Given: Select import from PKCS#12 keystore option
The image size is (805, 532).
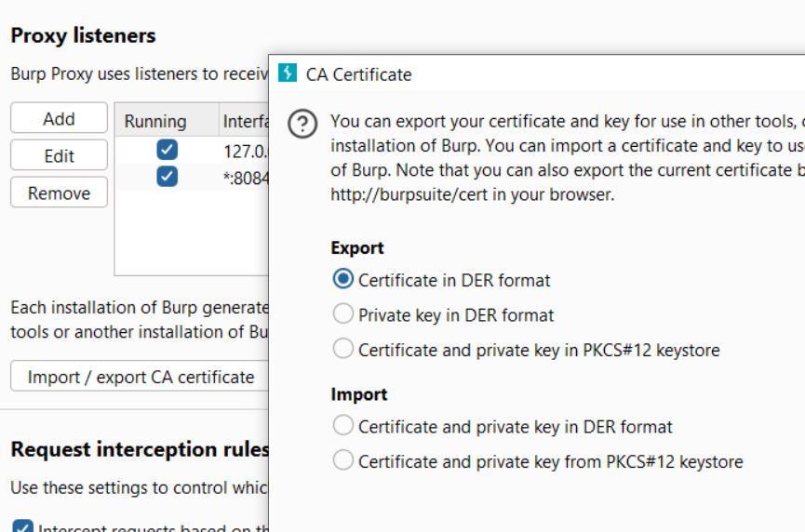Looking at the screenshot, I should [x=343, y=460].
